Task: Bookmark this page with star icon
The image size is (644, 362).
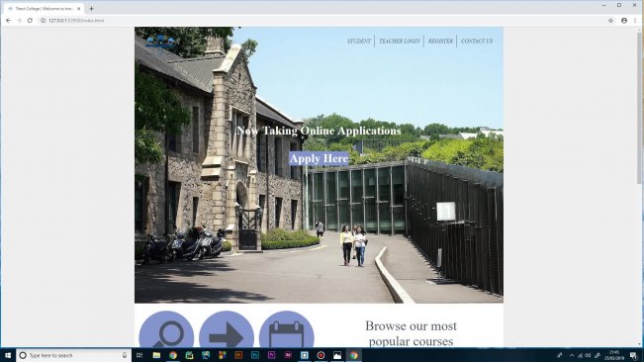Action: pos(610,20)
